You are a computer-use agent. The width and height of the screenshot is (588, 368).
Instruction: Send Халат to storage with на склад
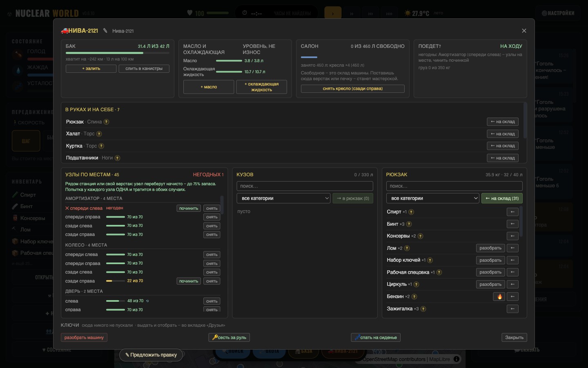pyautogui.click(x=503, y=134)
